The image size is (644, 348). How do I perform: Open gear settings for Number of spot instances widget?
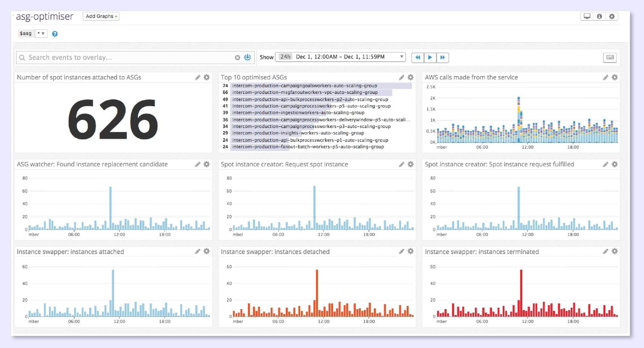(x=206, y=77)
